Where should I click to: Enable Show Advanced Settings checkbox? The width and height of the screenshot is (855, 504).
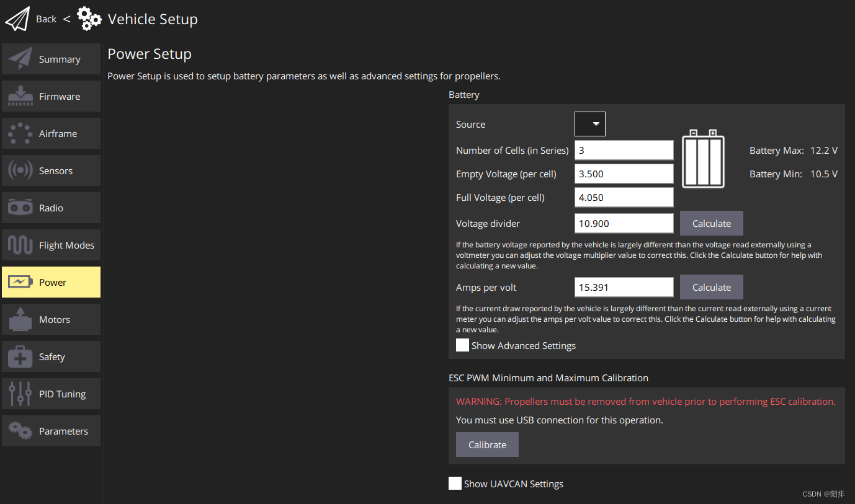click(x=462, y=345)
